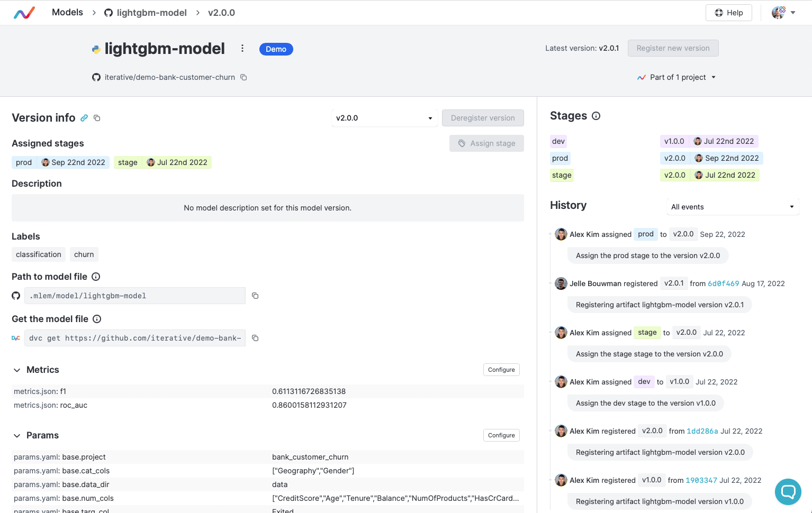Image resolution: width=812 pixels, height=513 pixels.
Task: Click the Python icon beside model title
Action: click(96, 49)
